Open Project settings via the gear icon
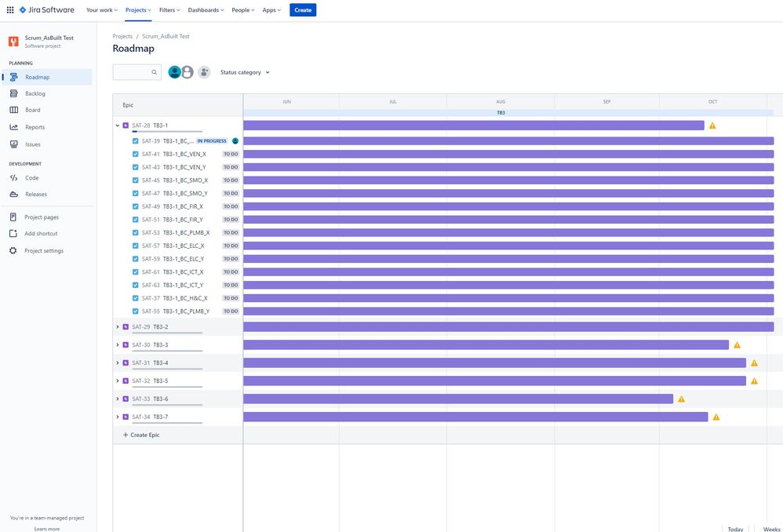 (12, 250)
